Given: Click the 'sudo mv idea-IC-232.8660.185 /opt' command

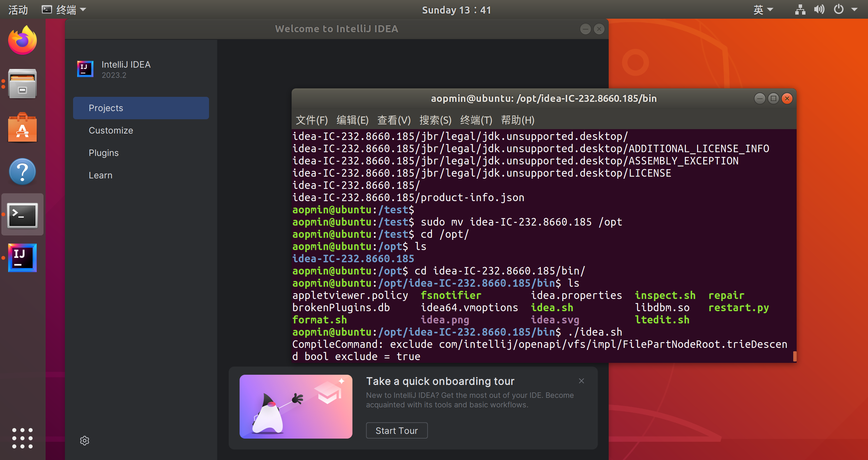Looking at the screenshot, I should pos(521,222).
